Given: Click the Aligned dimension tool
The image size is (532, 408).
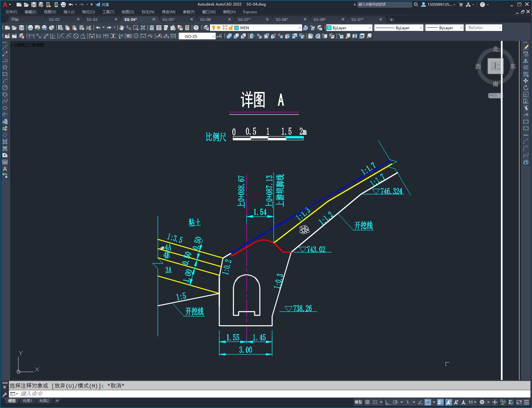Looking at the screenshot, I should pos(39,36).
